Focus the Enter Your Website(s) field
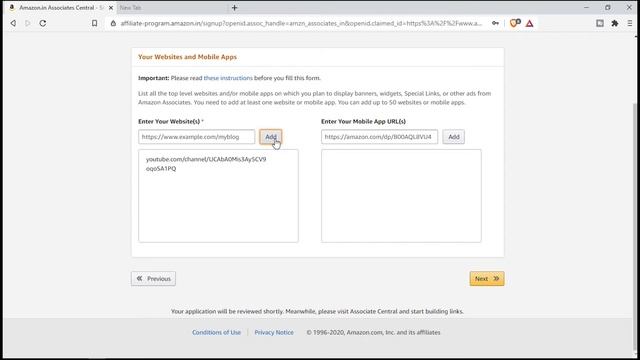Image resolution: width=640 pixels, height=360 pixels. click(196, 137)
